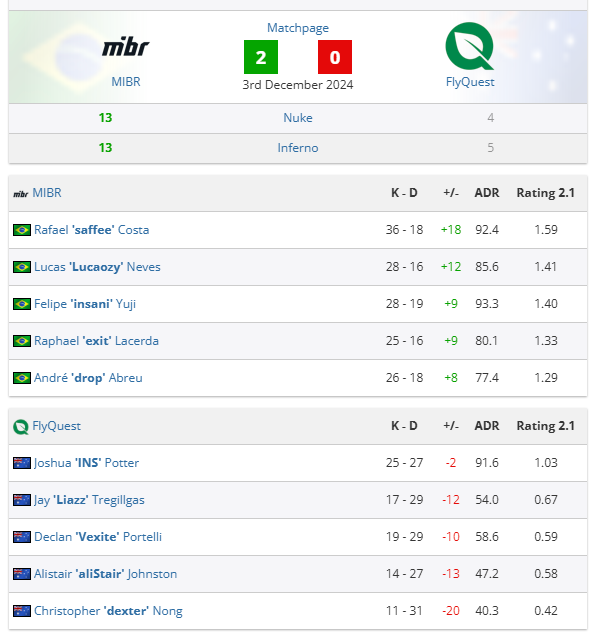Image resolution: width=595 pixels, height=639 pixels.
Task: Click Brazil flag next to saffee
Action: click(x=22, y=230)
